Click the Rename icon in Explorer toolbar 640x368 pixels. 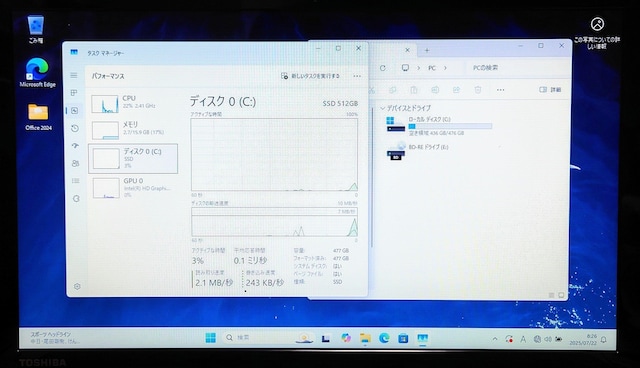point(435,90)
